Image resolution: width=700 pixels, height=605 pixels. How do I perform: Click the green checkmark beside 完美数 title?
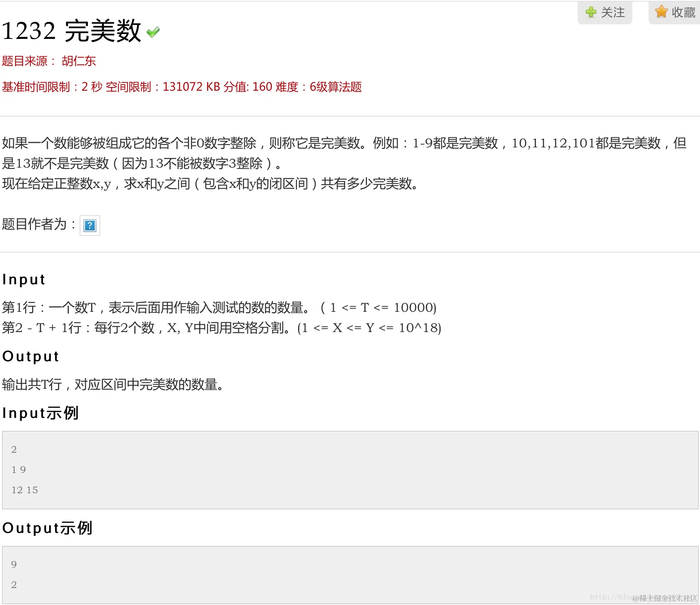(x=153, y=32)
